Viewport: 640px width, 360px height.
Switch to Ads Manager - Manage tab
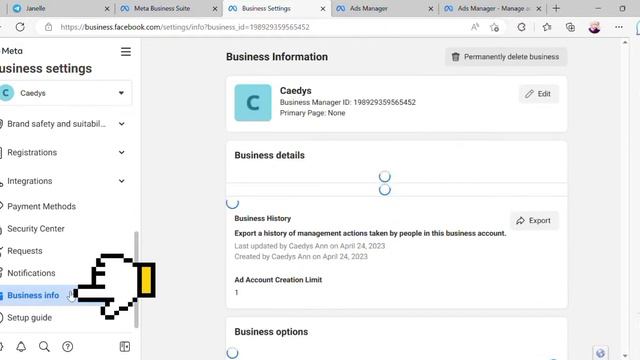tap(492, 9)
